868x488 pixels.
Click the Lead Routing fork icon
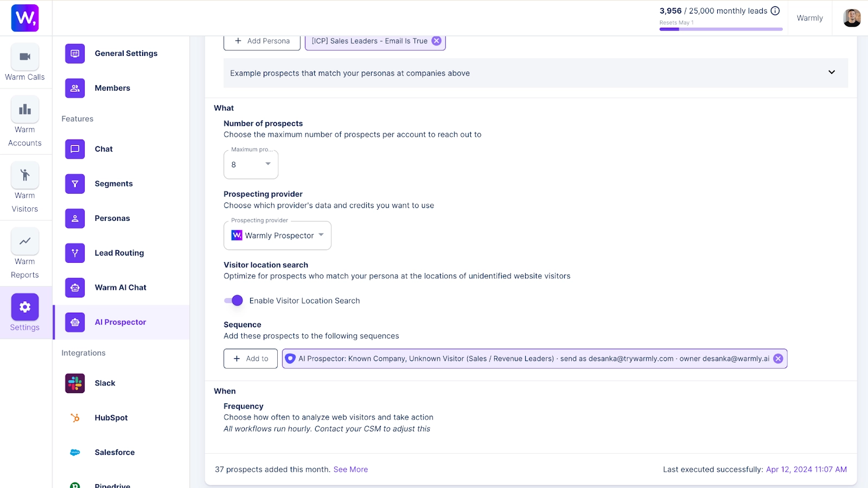[x=75, y=253]
